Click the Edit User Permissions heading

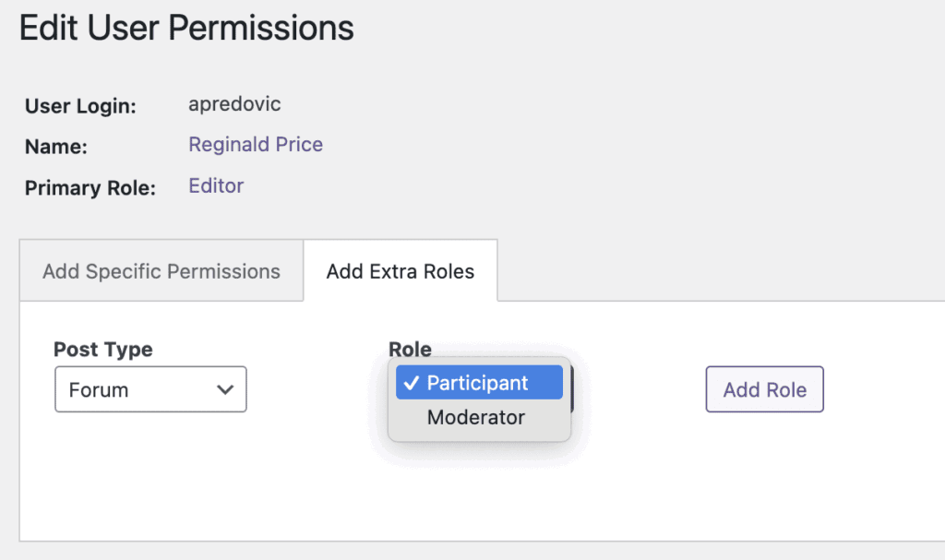(x=185, y=28)
